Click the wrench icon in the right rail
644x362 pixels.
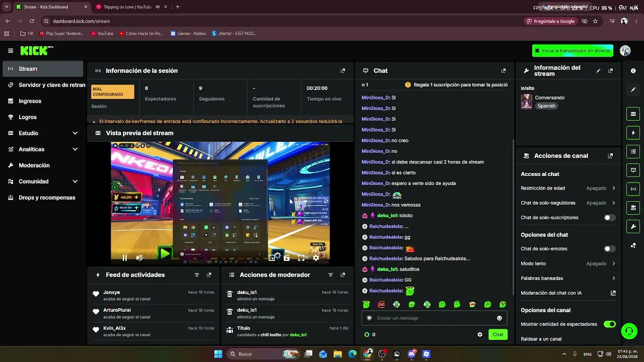tap(633, 226)
